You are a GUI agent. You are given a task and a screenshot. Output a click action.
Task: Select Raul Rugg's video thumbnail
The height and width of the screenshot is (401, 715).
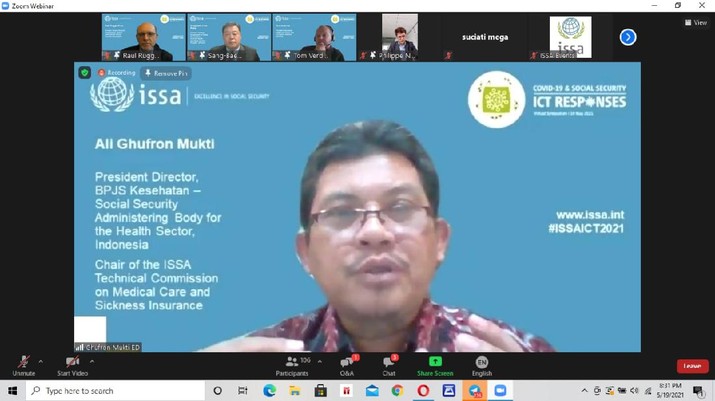tap(144, 37)
